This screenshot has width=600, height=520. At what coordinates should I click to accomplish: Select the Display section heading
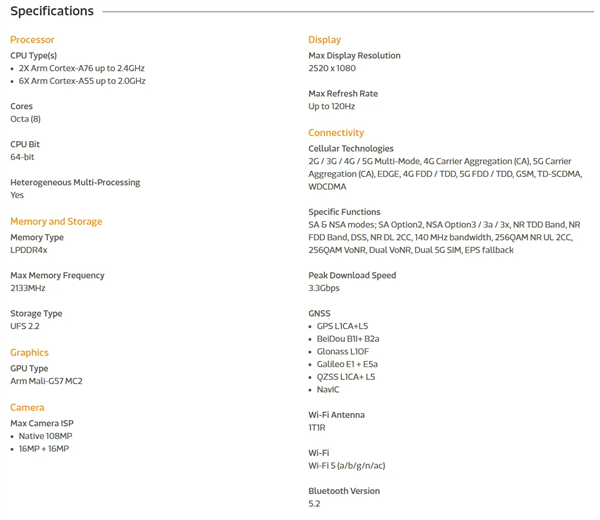pyautogui.click(x=324, y=40)
